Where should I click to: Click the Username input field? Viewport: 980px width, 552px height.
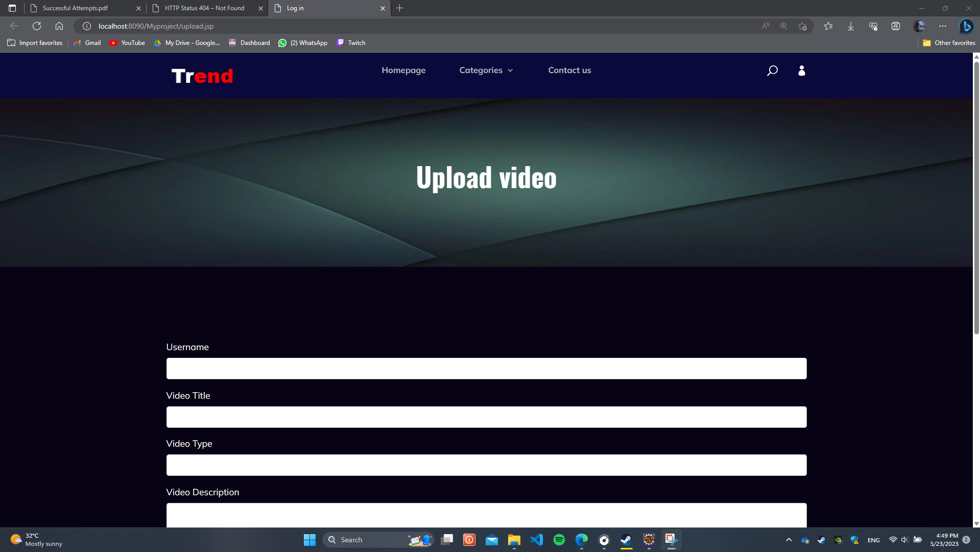[486, 368]
